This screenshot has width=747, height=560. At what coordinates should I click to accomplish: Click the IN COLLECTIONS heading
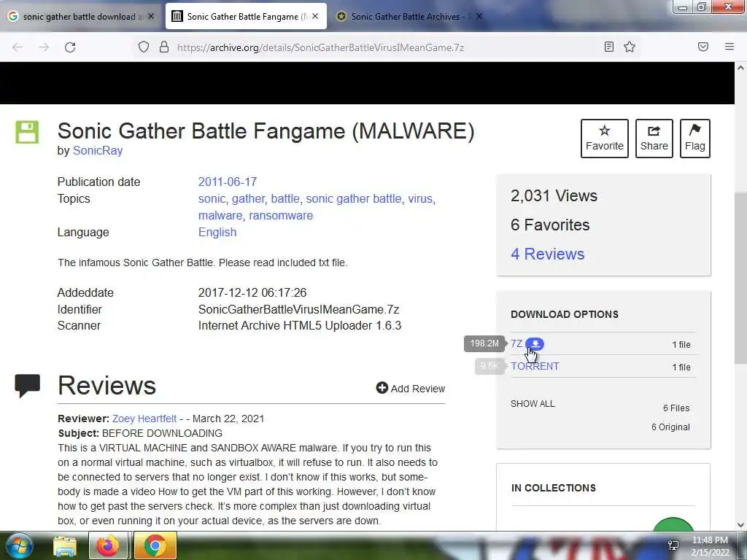point(554,488)
